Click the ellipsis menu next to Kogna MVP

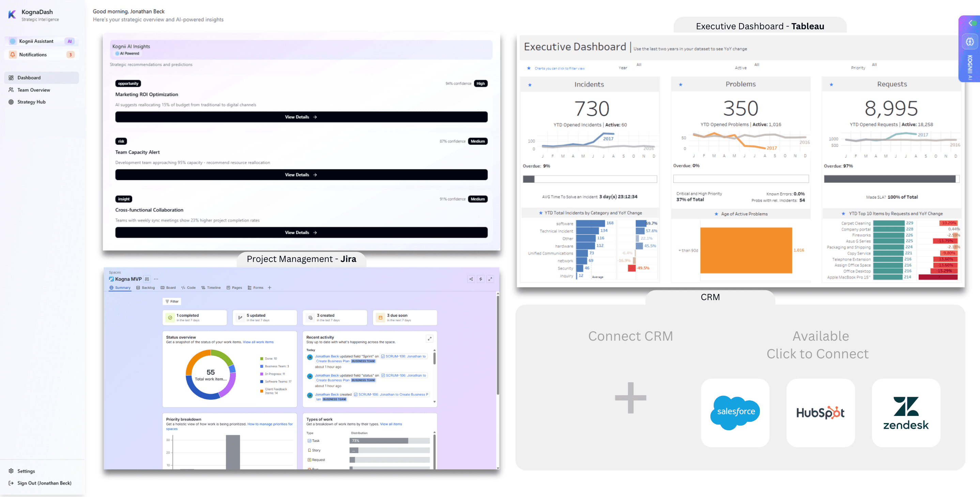(156, 279)
